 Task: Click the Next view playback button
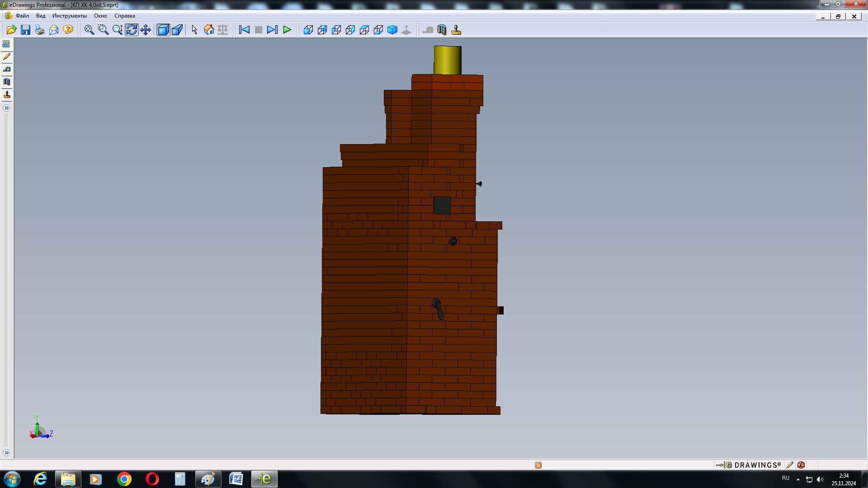[x=272, y=30]
